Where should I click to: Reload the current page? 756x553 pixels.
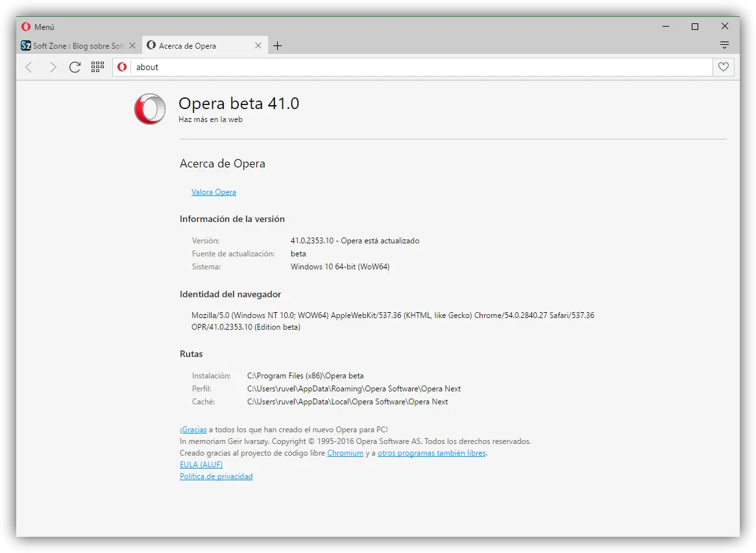coord(75,67)
